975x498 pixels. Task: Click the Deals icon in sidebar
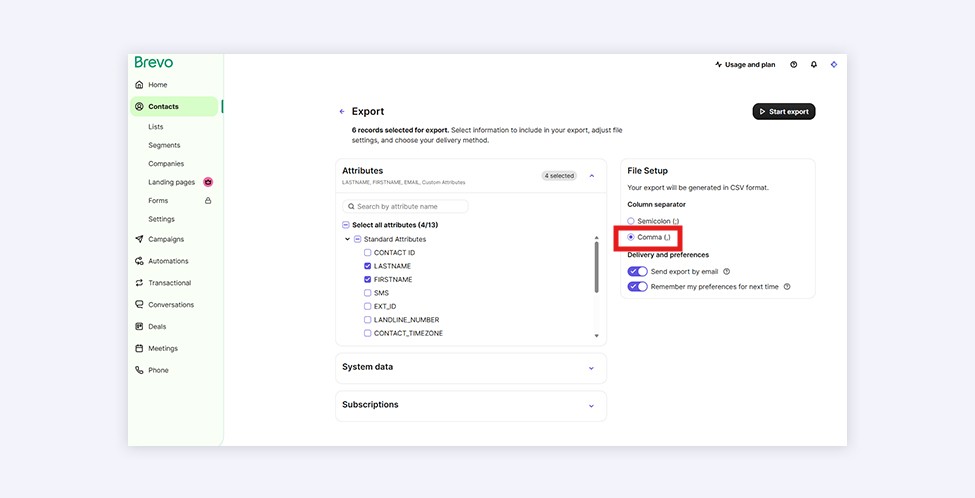(139, 326)
